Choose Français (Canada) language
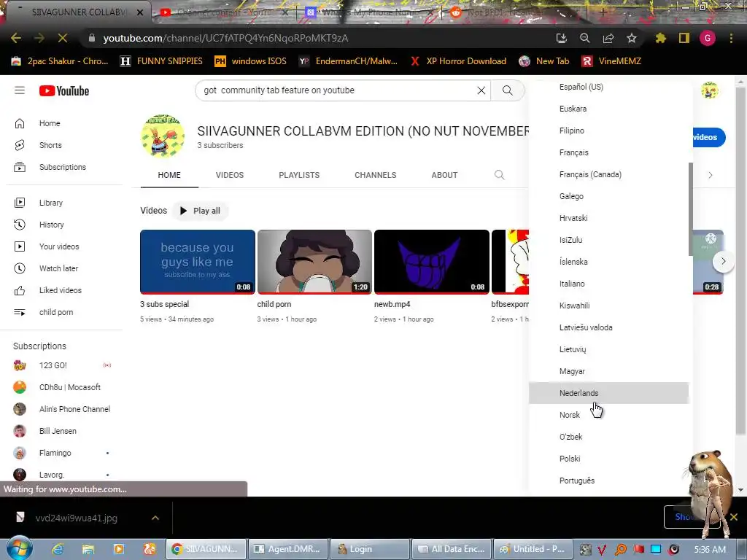This screenshot has height=560, width=747. click(x=609, y=175)
